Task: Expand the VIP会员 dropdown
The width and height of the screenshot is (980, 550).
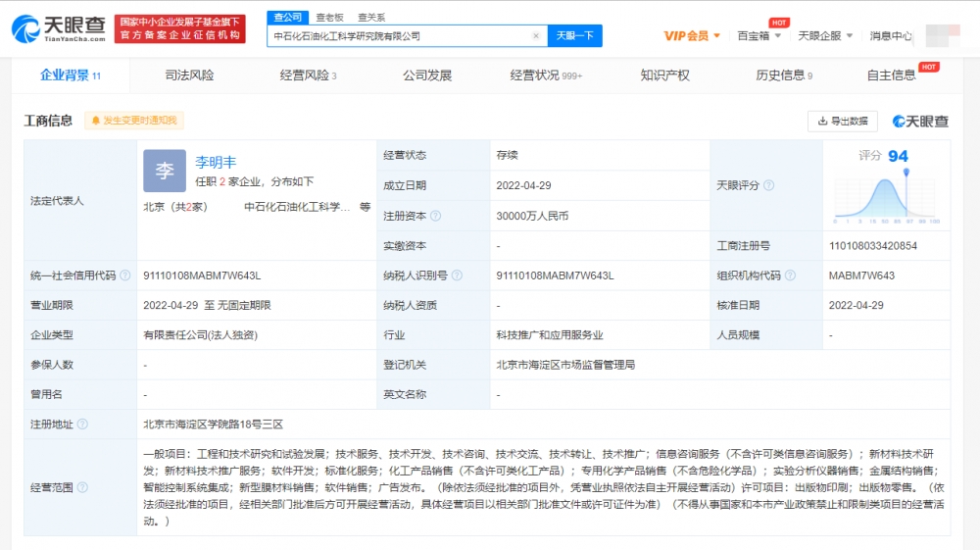Action: [692, 36]
